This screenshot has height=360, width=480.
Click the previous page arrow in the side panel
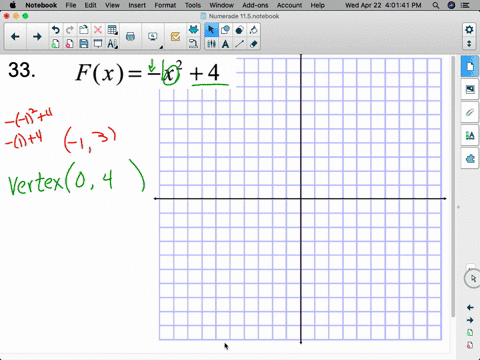[x=470, y=307]
